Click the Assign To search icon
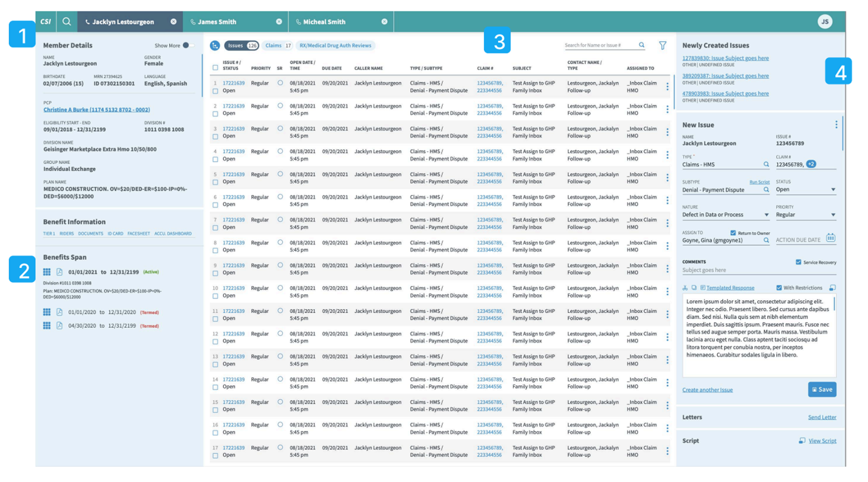 point(766,240)
